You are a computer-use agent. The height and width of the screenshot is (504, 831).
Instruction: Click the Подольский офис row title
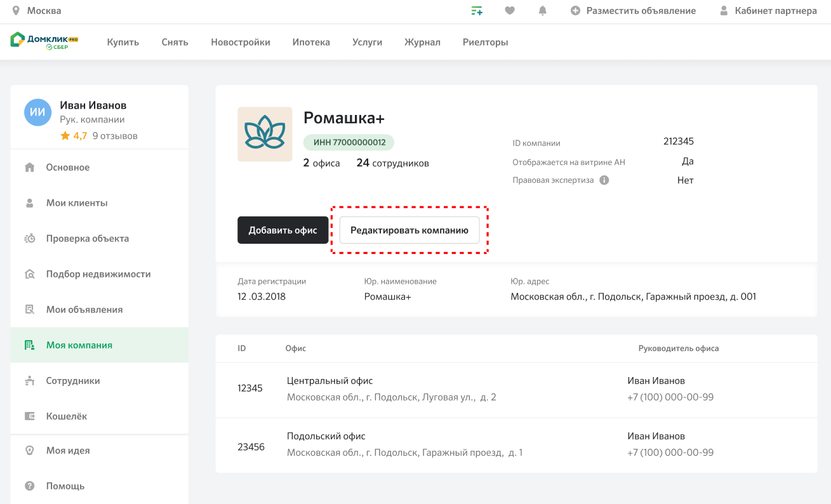click(326, 436)
